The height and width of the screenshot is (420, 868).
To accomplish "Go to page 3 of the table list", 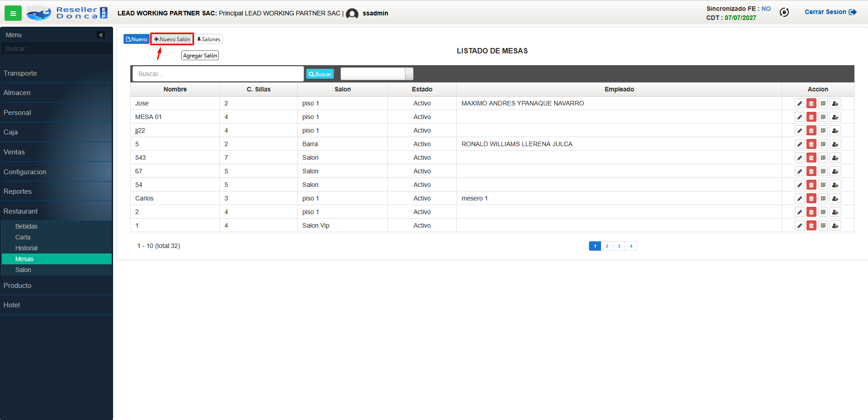I will [619, 246].
